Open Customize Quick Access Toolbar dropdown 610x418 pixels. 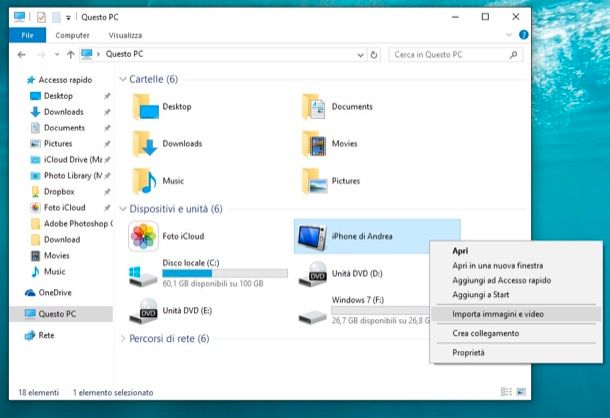[x=68, y=18]
